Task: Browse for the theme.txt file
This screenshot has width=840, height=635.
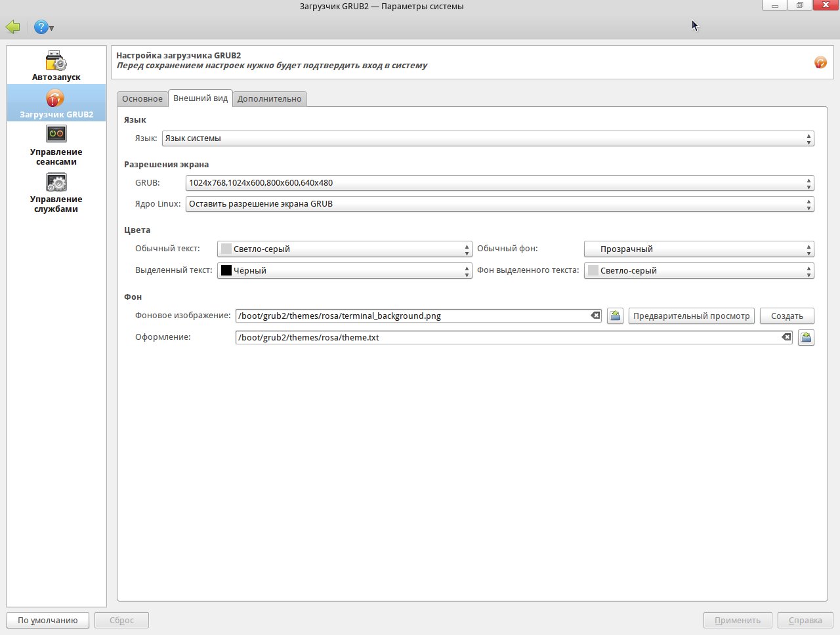Action: pos(806,338)
